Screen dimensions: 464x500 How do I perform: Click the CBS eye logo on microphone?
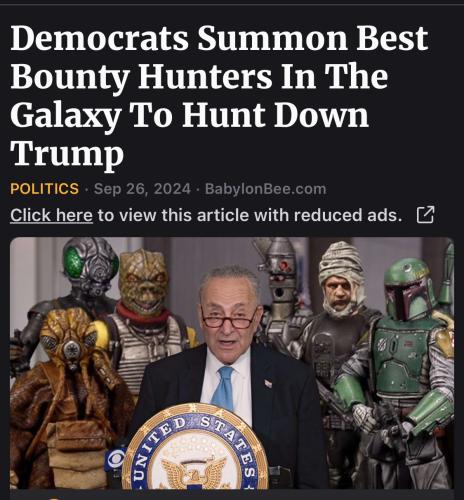coord(115,459)
